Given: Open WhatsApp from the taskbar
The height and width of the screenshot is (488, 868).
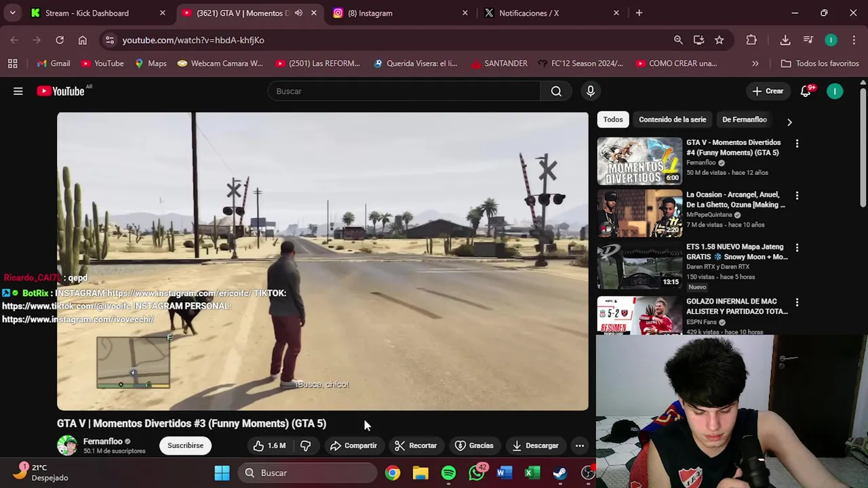Looking at the screenshot, I should (477, 473).
